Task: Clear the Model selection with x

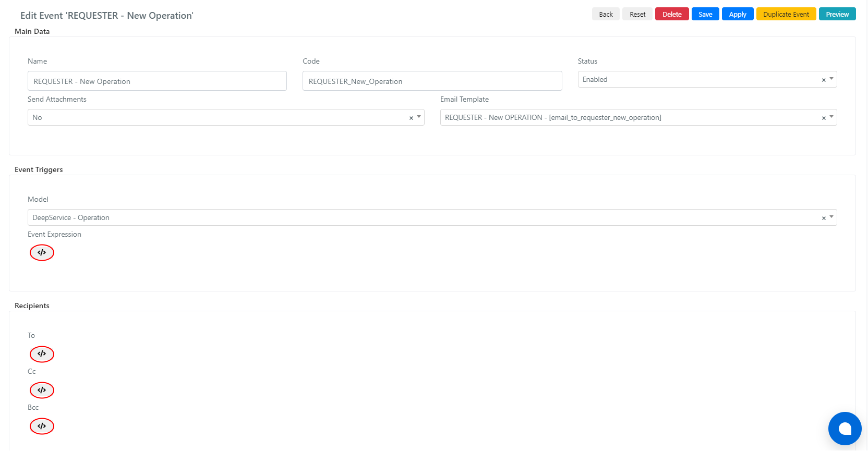Action: pyautogui.click(x=824, y=218)
